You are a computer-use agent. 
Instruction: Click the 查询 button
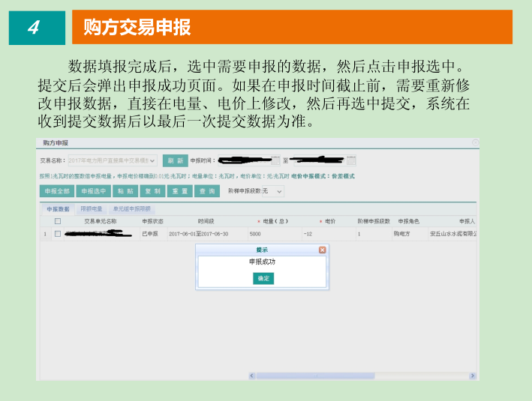click(x=206, y=191)
